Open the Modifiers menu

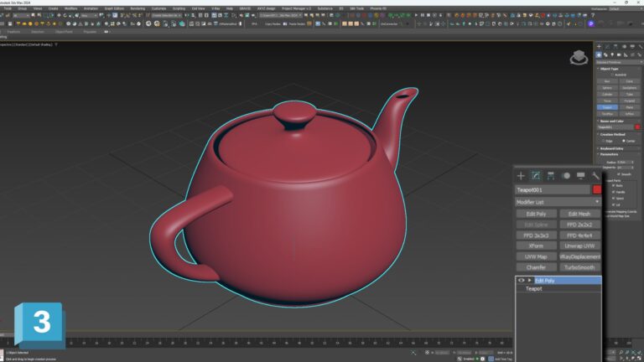[71, 8]
